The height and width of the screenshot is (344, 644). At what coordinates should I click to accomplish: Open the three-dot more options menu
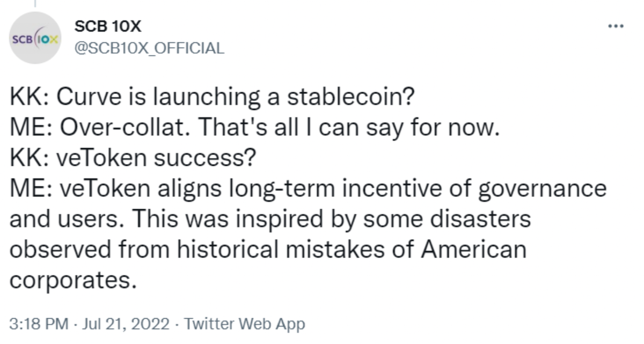(616, 26)
